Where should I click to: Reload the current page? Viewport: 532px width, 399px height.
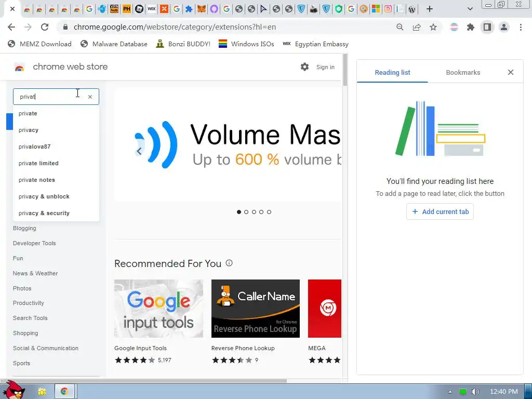click(x=45, y=27)
